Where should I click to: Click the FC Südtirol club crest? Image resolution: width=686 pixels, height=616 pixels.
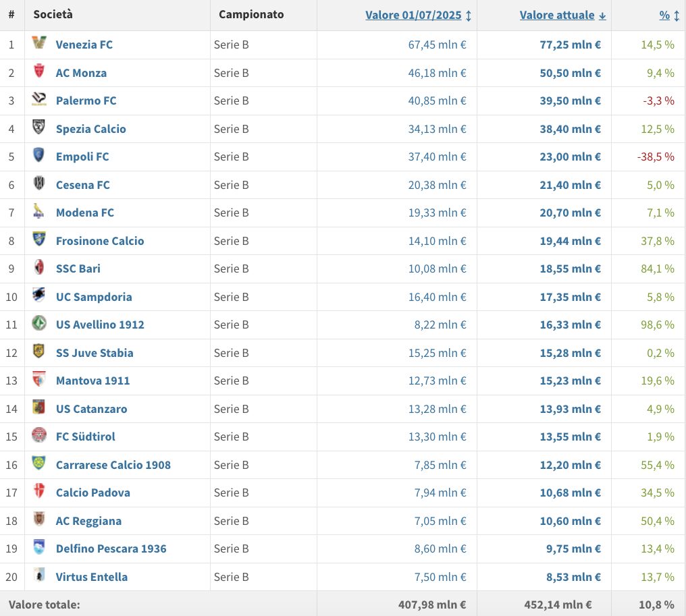(x=39, y=435)
